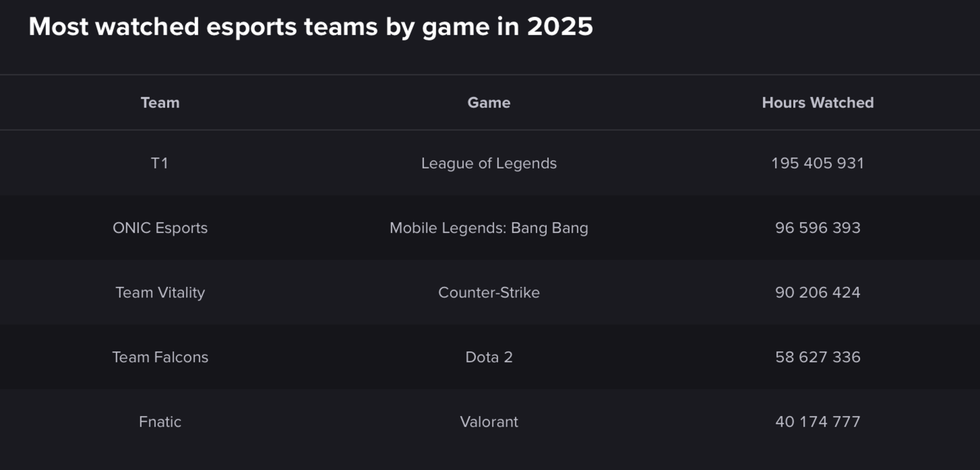Click the Counter-Strike game cell
Image resolution: width=980 pixels, height=470 pixels.
[x=489, y=292]
